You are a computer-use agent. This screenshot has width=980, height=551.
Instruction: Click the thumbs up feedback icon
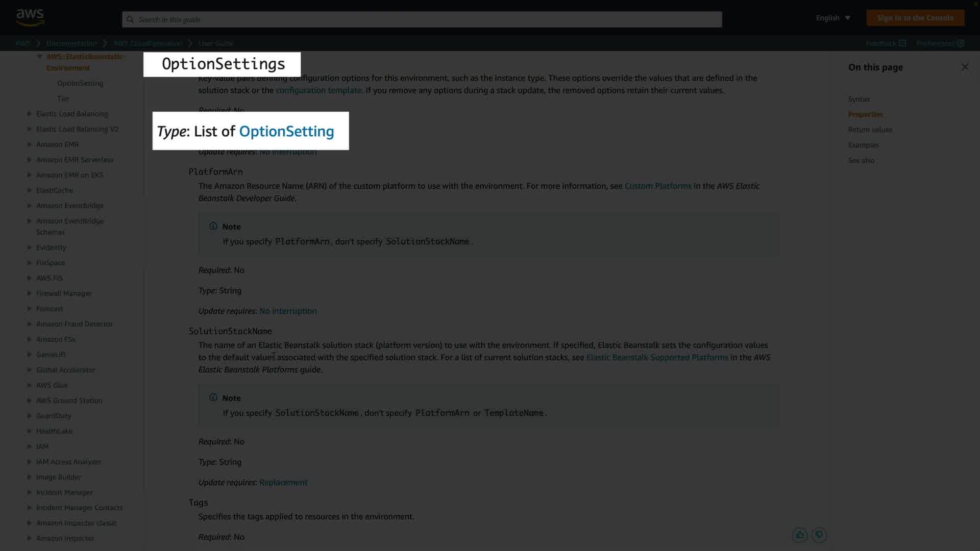pos(799,535)
